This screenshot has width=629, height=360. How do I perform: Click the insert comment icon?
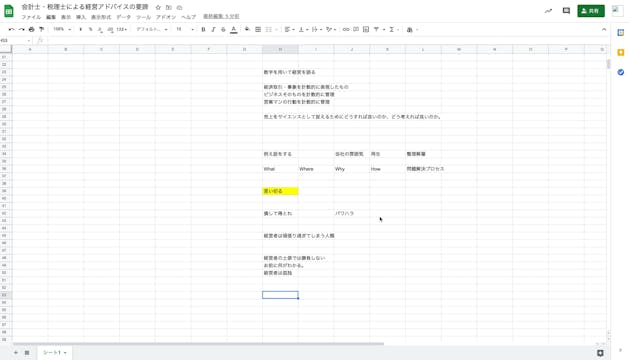356,29
